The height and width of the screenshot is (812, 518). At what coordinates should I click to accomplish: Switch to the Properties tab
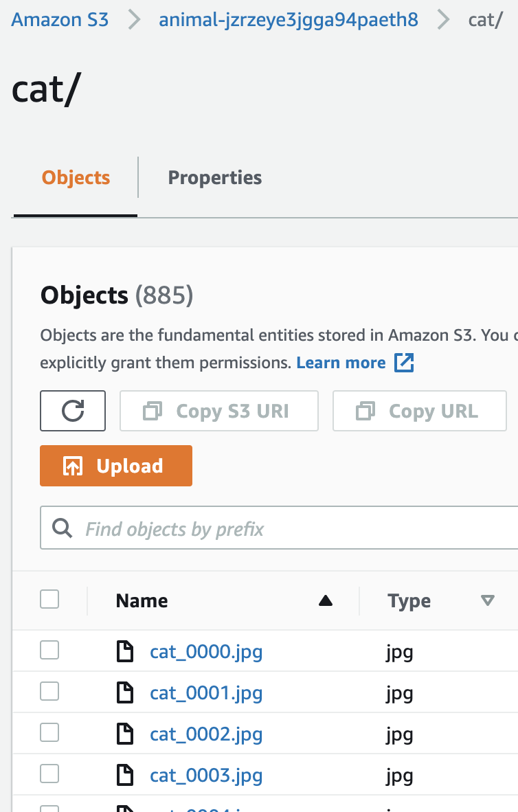pos(215,178)
